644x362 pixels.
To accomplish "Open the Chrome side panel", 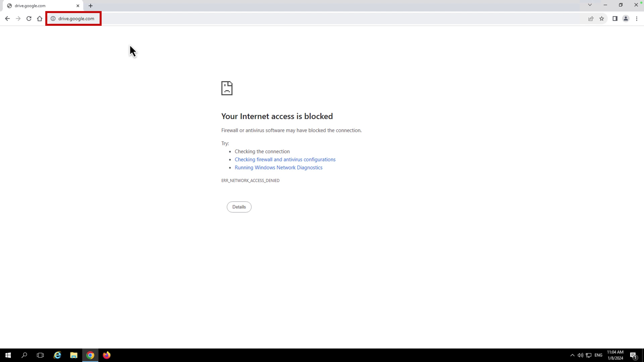I will tap(615, 19).
